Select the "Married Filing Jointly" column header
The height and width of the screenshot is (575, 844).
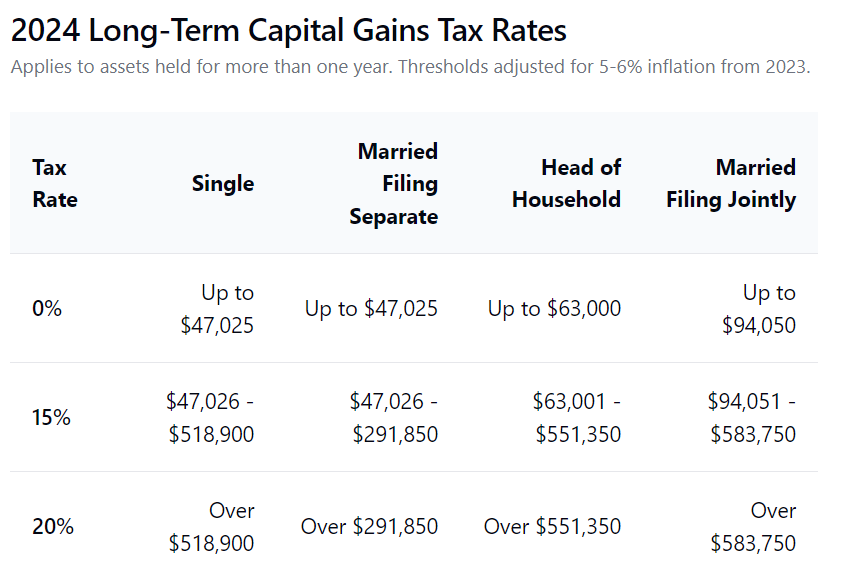coord(731,183)
